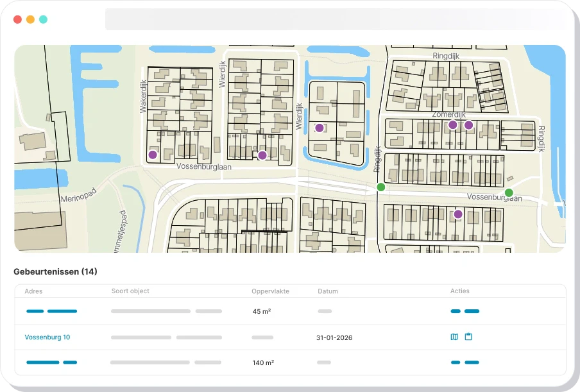Select purple marker inside the moated block
Viewport: 580px width, 392px height.
click(320, 128)
